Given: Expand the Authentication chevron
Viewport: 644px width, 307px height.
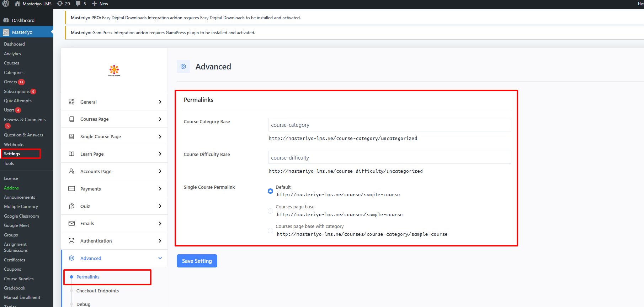Looking at the screenshot, I should point(160,241).
